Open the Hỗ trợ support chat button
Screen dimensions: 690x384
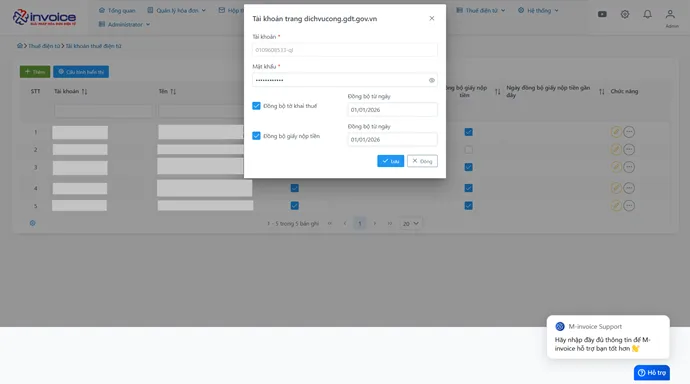(652, 373)
